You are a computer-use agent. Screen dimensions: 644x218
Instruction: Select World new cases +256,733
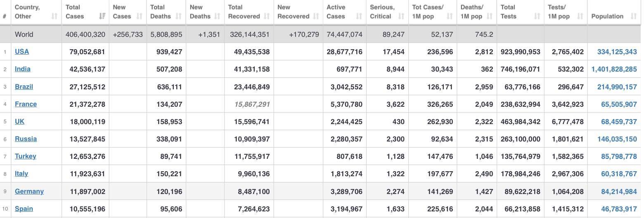(x=128, y=34)
